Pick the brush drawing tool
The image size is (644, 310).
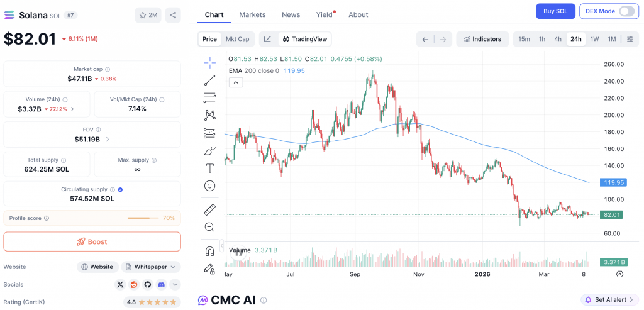coord(210,151)
